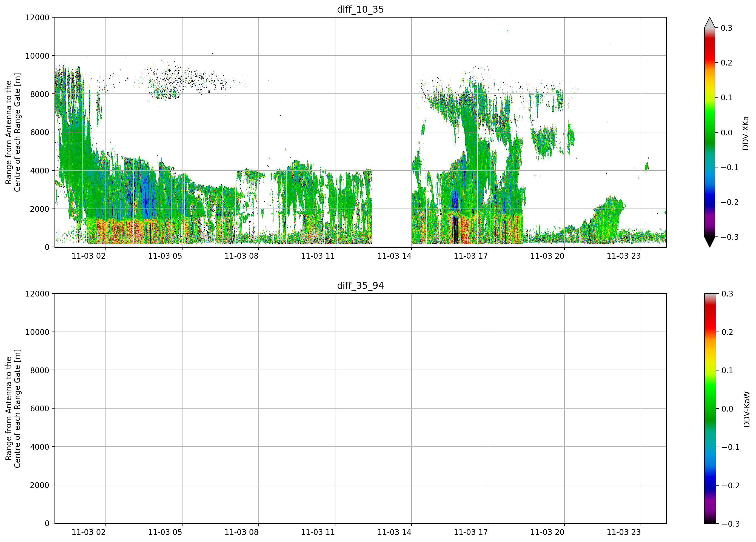Click '11-03 11' time label under diff_35_94
The image size is (756, 542).
click(x=318, y=532)
